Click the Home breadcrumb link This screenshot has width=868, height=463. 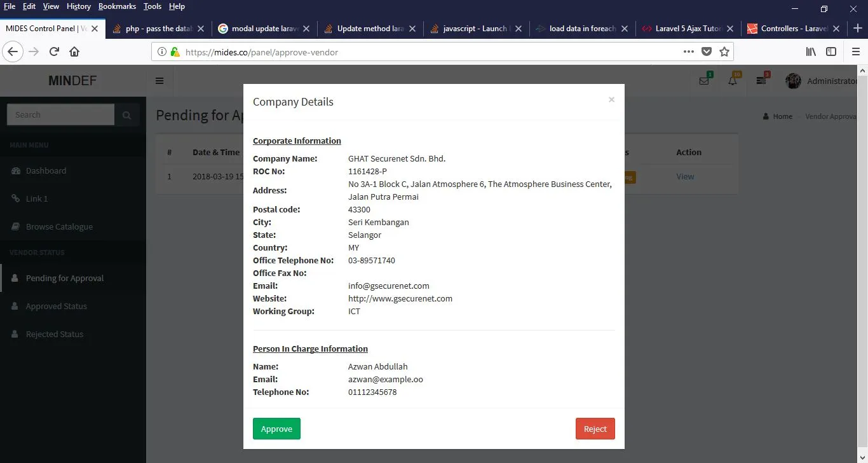(x=778, y=116)
